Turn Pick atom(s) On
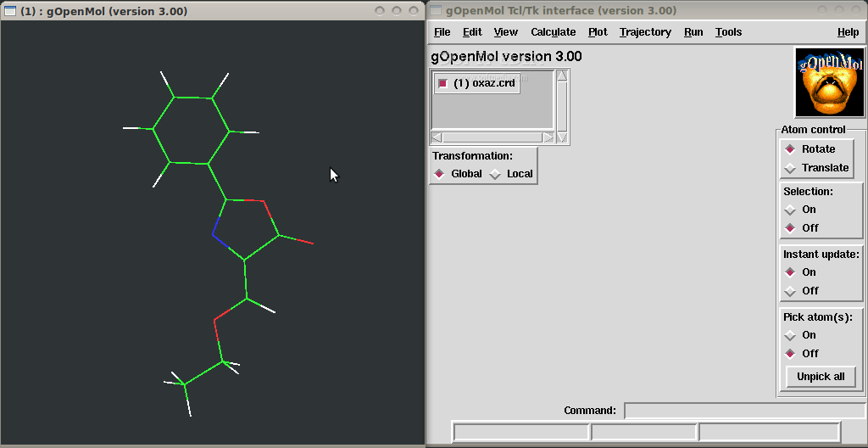Image resolution: width=868 pixels, height=448 pixels. [790, 335]
